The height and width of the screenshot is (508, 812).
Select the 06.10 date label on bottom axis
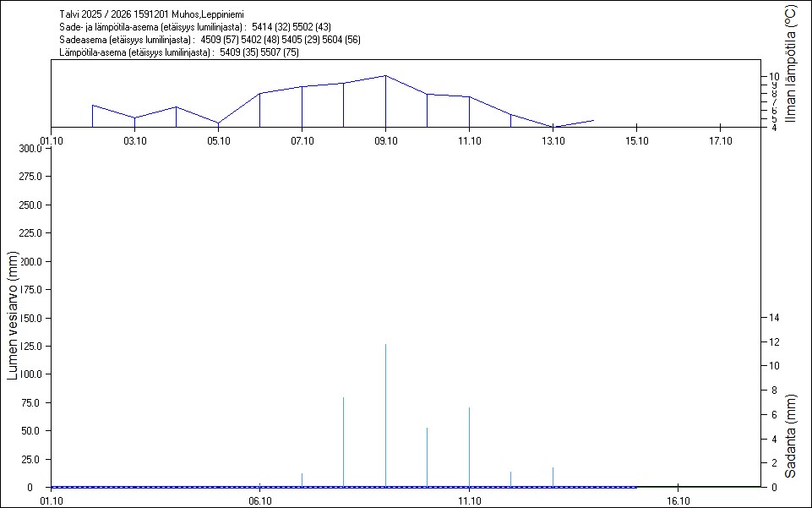(x=259, y=500)
